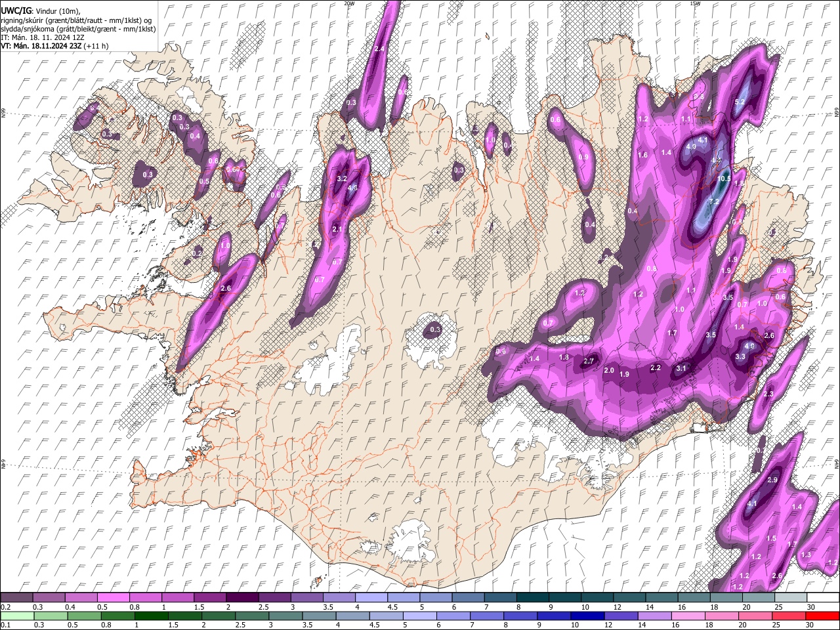Click the 3.3 value on the east coast
840x630 pixels.
740,357
